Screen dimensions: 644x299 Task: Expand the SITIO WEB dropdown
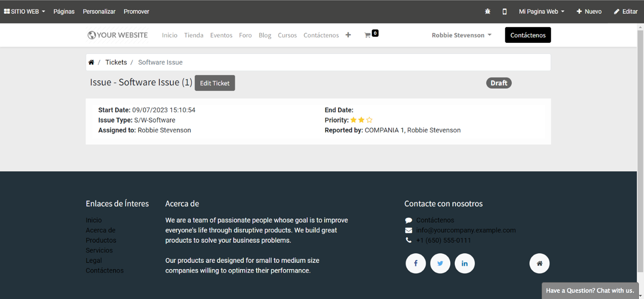point(25,11)
